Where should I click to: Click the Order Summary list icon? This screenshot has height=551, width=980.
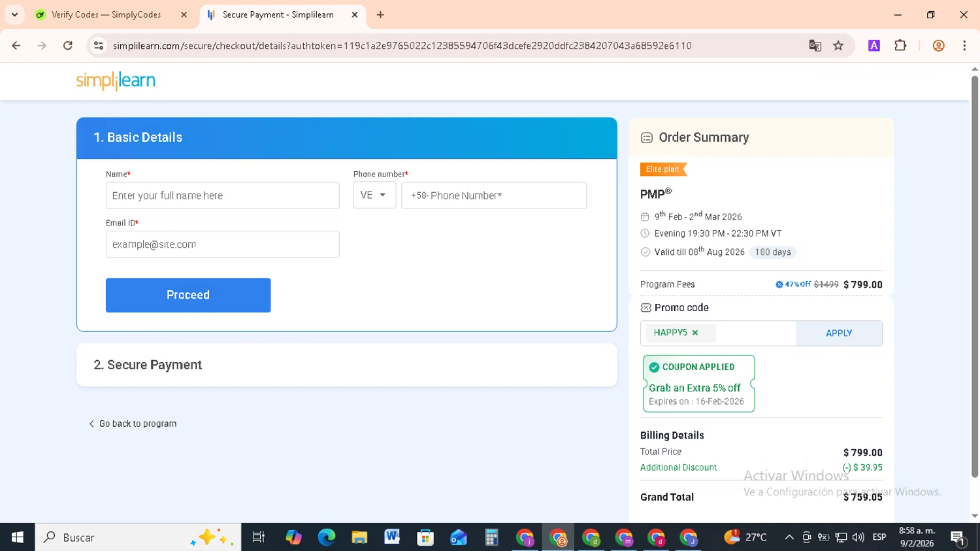pyautogui.click(x=647, y=138)
